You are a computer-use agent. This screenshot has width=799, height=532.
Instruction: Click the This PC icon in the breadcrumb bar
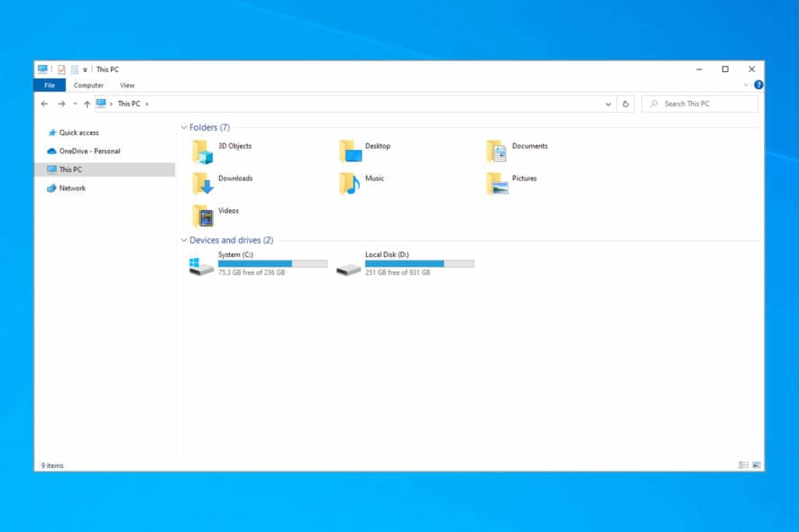101,103
